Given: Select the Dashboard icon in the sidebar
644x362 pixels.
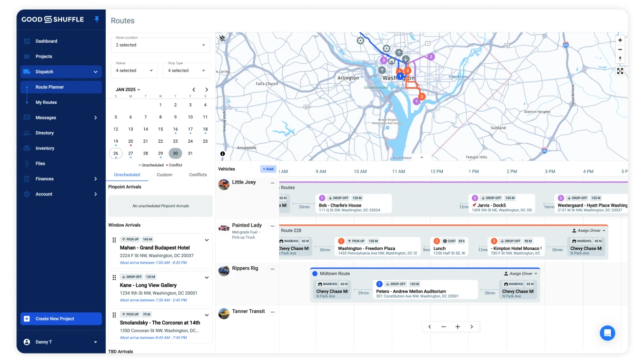Looking at the screenshot, I should click(x=27, y=41).
